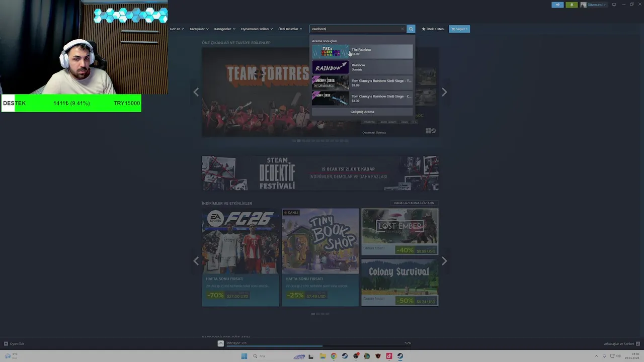Click the weather widget in the taskbar

(10, 356)
